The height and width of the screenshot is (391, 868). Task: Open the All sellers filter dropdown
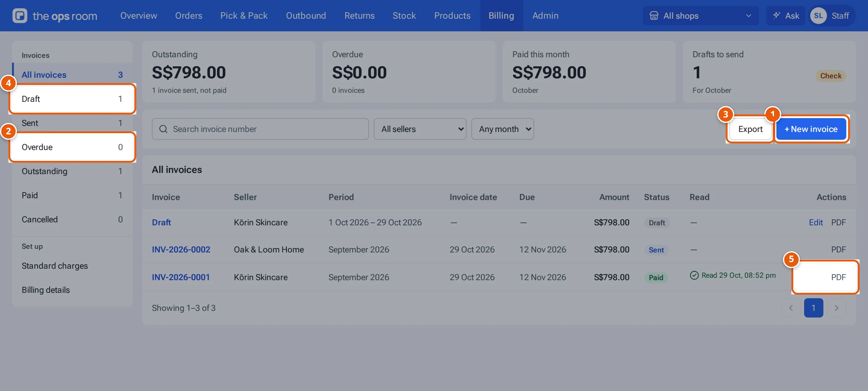click(x=420, y=129)
